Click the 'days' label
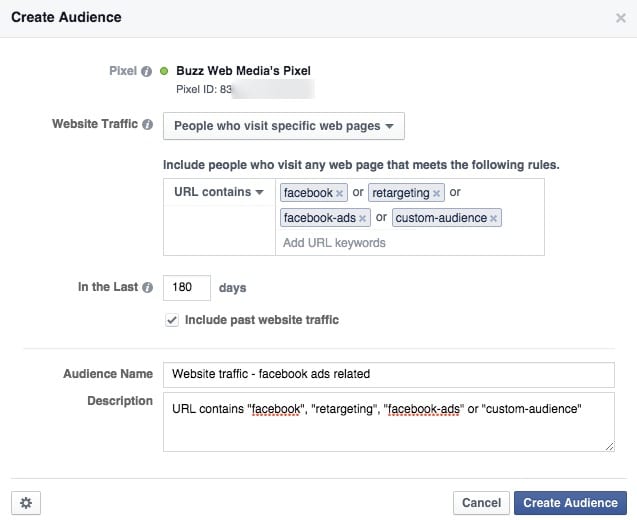637x520 pixels. coord(232,288)
